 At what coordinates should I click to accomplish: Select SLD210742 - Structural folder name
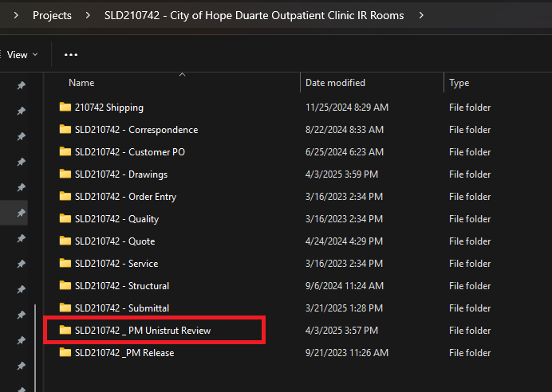[122, 286]
